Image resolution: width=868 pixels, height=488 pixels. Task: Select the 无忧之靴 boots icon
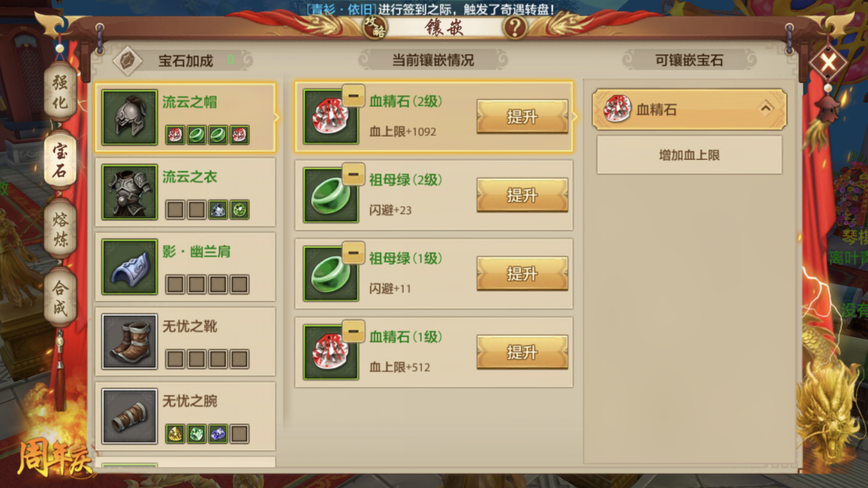130,342
